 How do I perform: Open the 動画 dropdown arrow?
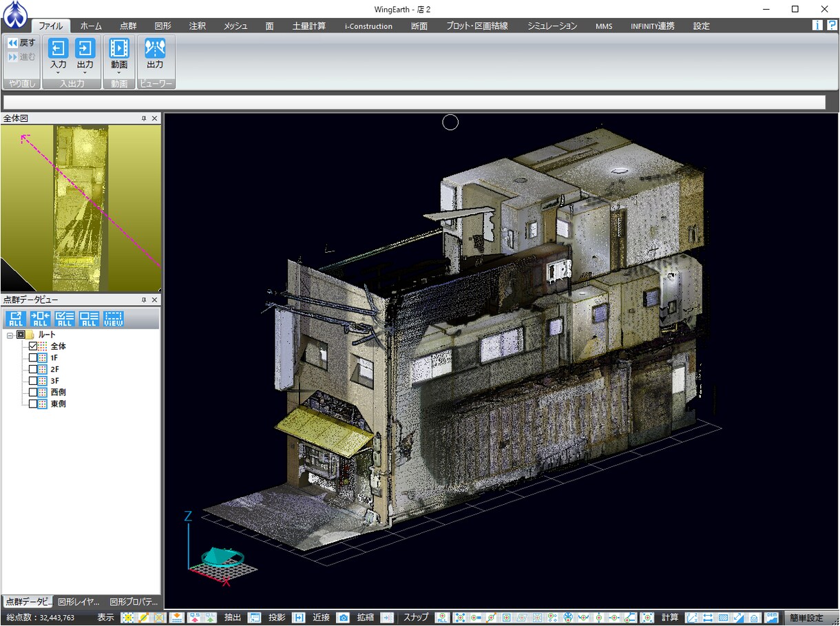pos(119,72)
